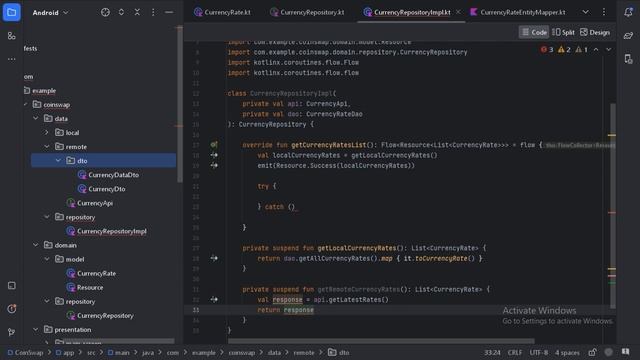Click the override gutter icon by getCurrencyRatesList

coord(214,144)
